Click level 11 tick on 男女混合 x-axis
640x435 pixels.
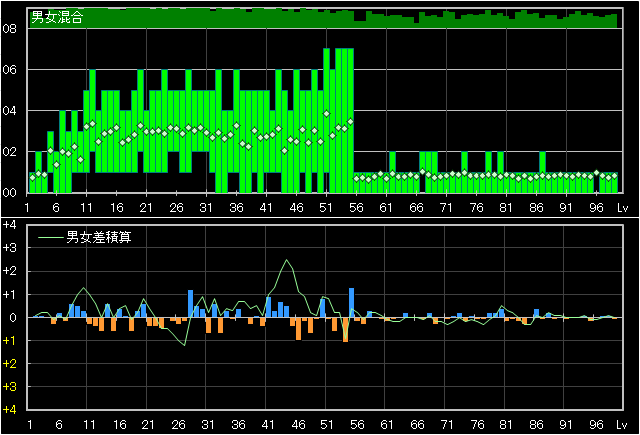pos(86,208)
